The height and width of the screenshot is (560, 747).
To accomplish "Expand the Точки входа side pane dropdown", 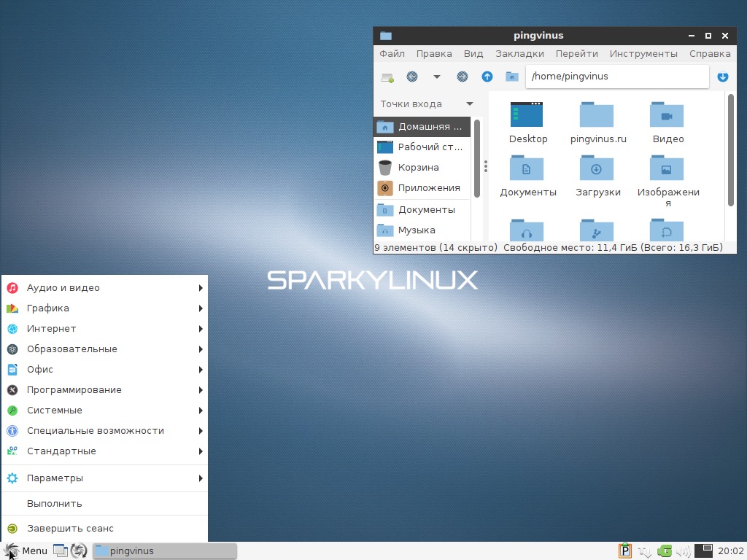I will (469, 104).
